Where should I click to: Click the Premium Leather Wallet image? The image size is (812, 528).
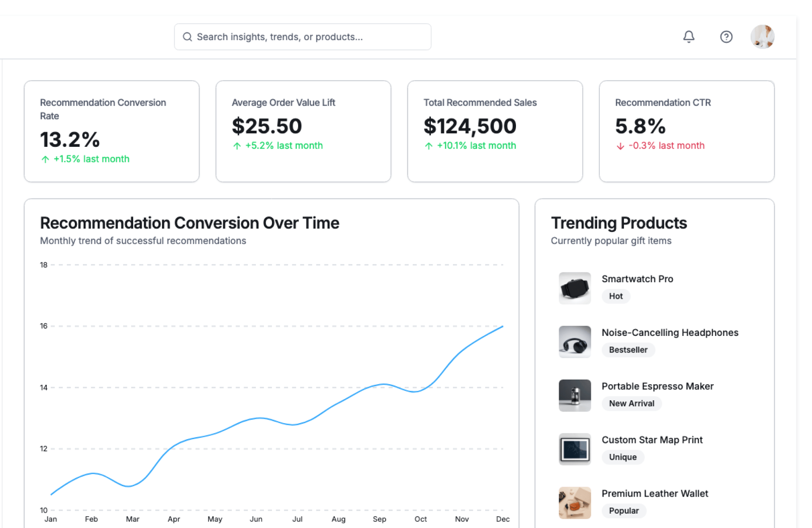point(574,503)
